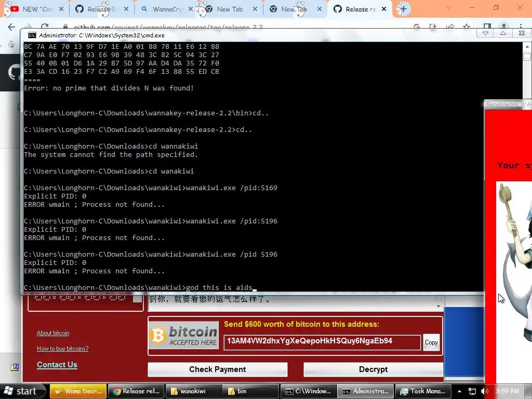Click the GitHub logo on the page

point(14,72)
